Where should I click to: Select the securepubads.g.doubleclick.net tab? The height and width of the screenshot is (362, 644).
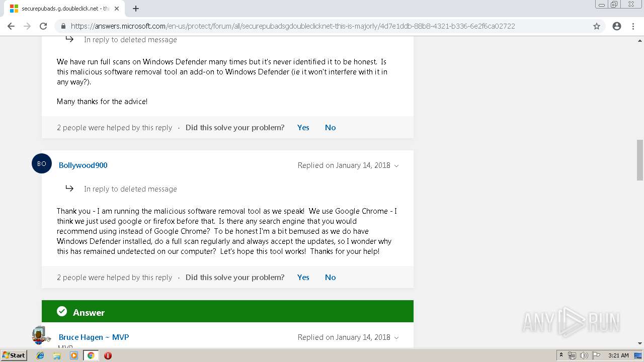pos(60,9)
